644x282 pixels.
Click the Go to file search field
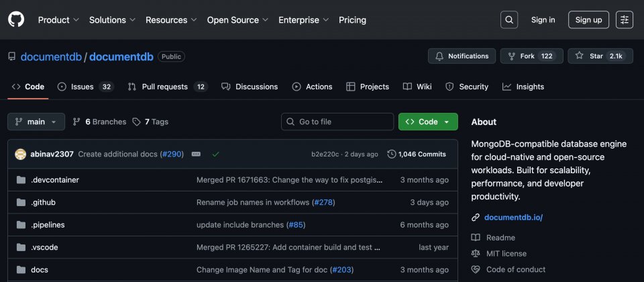click(337, 122)
